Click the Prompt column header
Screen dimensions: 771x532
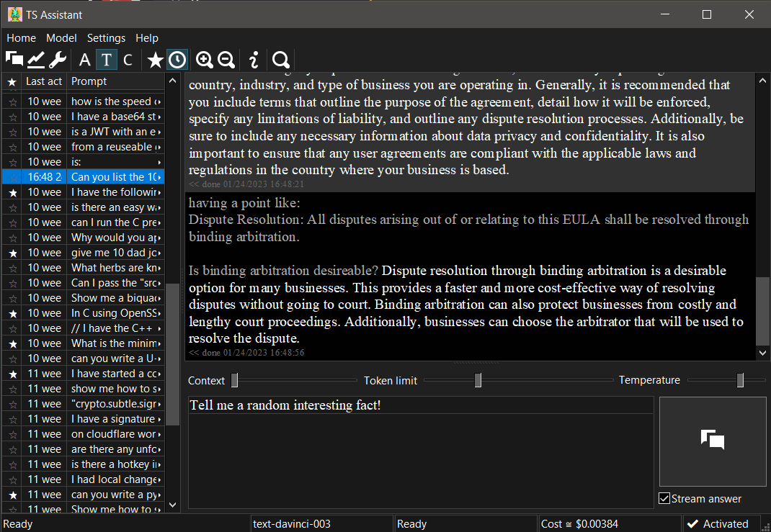click(115, 81)
